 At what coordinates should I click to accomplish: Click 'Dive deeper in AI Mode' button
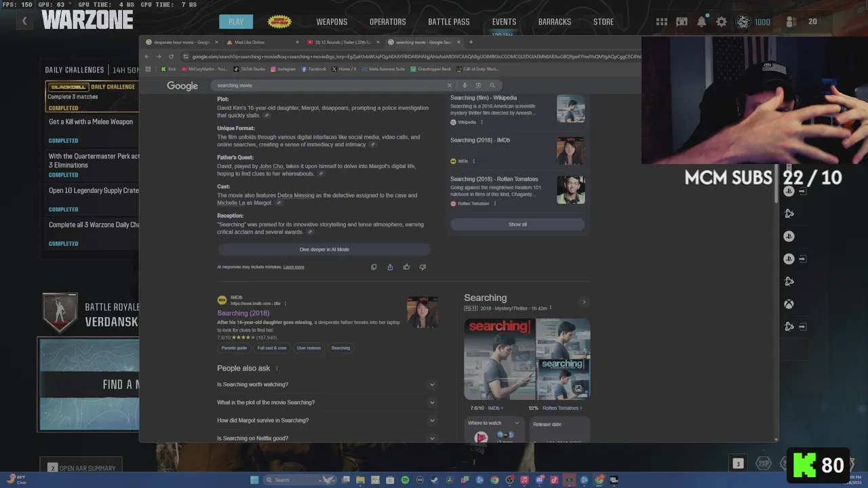pyautogui.click(x=324, y=249)
